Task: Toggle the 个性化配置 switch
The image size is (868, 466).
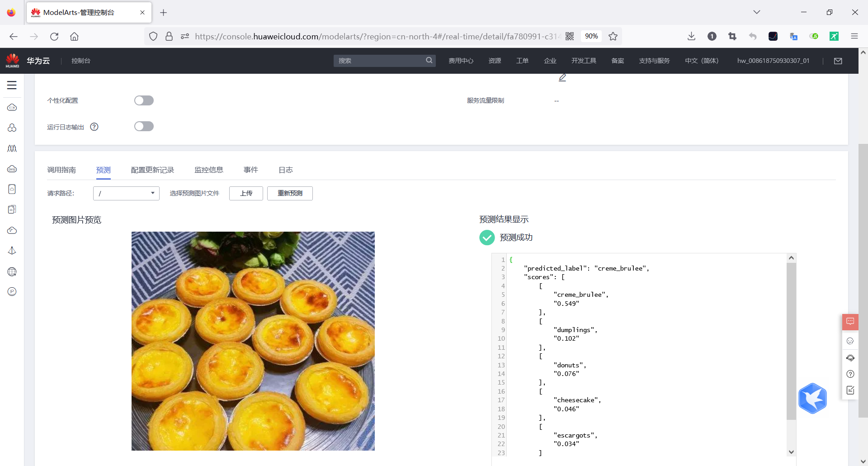Action: point(144,100)
